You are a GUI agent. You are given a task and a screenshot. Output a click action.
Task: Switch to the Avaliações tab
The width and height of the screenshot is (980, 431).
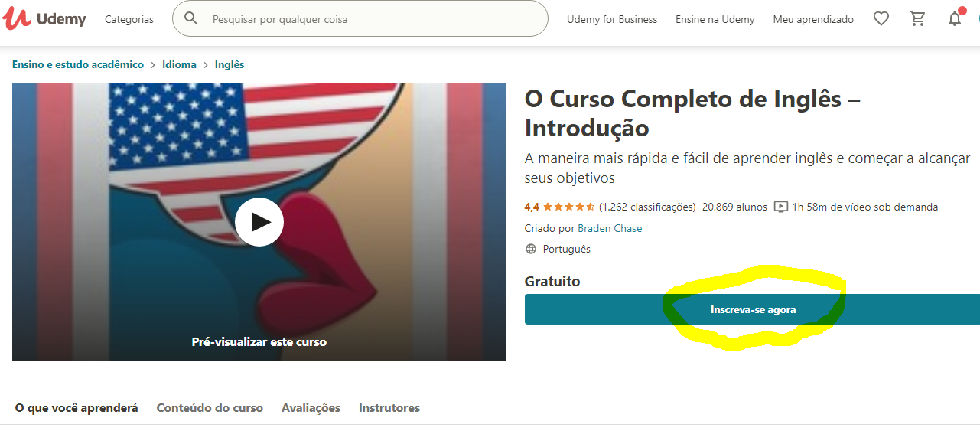point(311,408)
